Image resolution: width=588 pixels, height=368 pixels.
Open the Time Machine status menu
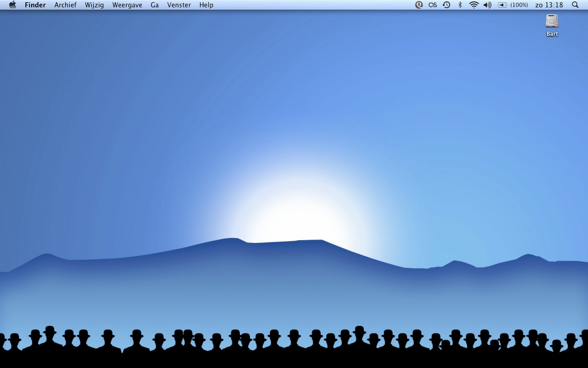[x=447, y=5]
